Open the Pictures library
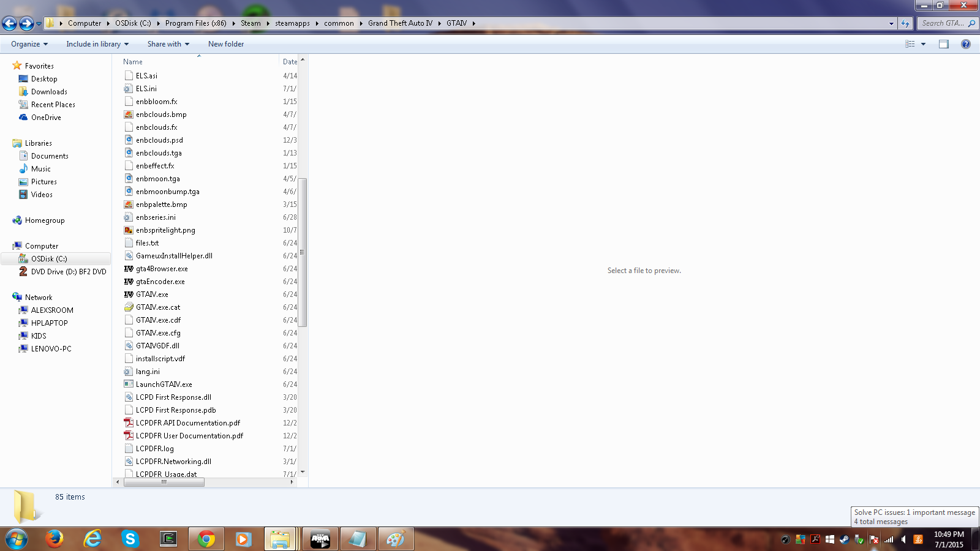Image resolution: width=980 pixels, height=551 pixels. tap(43, 182)
